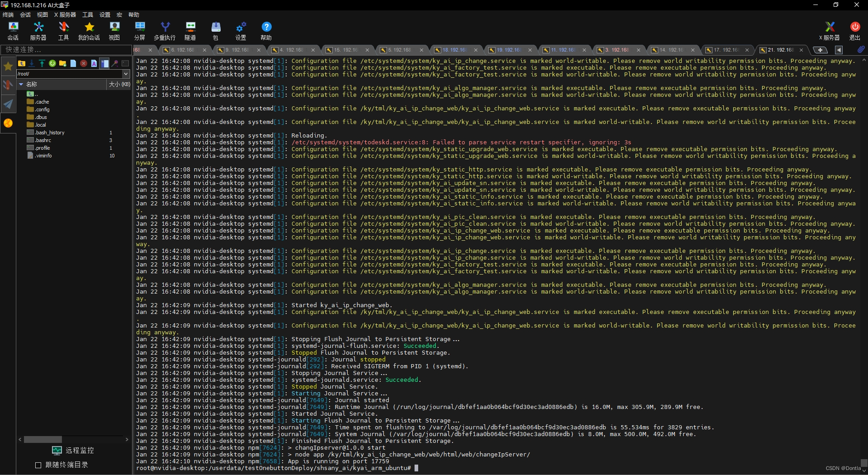
Task: Click the /root/ path field
Action: [x=70, y=74]
